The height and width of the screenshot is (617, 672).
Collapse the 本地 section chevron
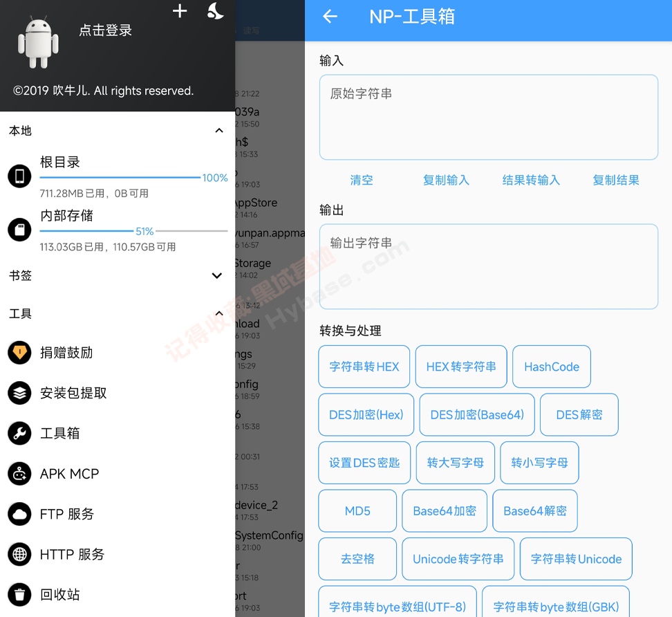pos(219,130)
